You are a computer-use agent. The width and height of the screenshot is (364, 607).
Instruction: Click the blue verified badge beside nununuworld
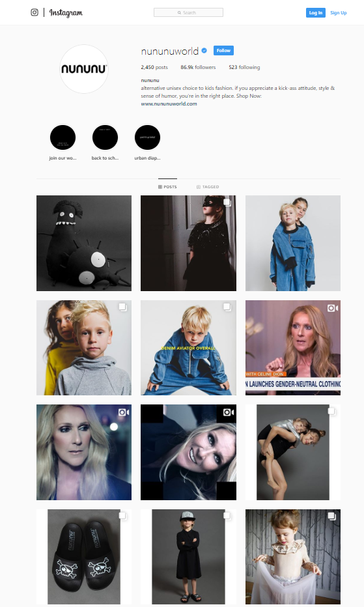coord(204,50)
